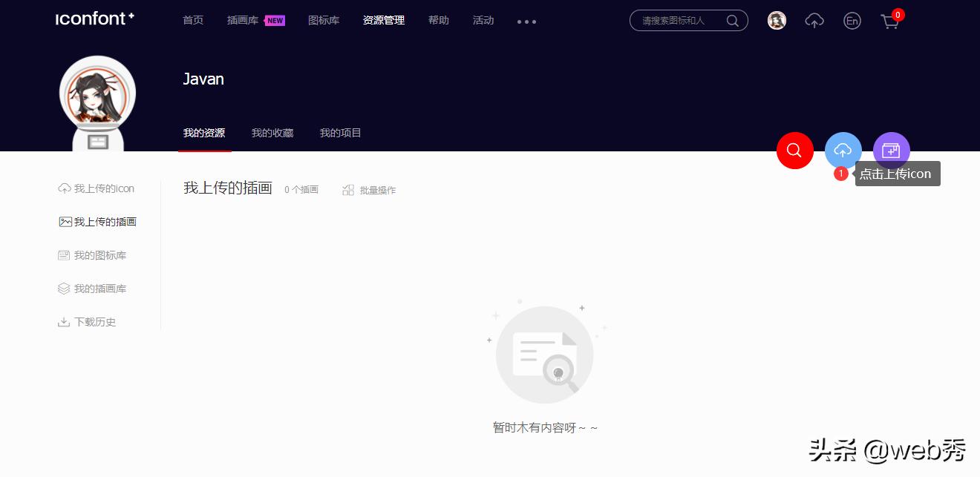
Task: Click the magnifier icon in search box
Action: (x=733, y=21)
